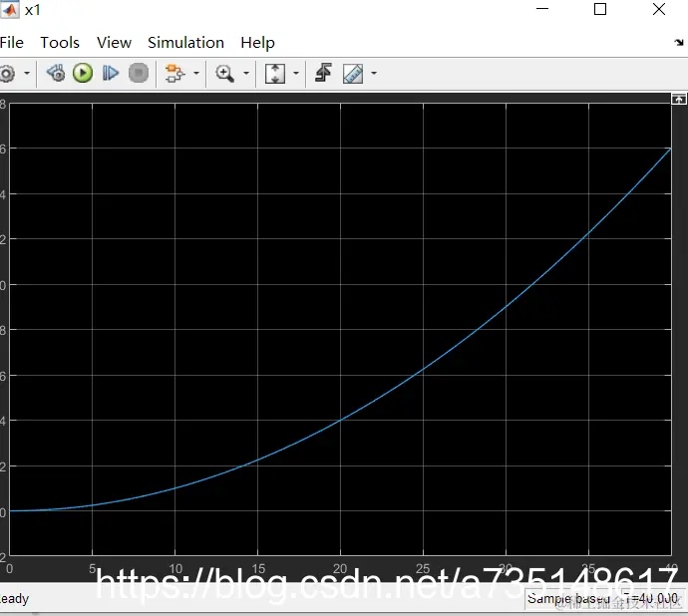Open the scope Configuration Properties gear
688x616 pixels.
pyautogui.click(x=7, y=74)
